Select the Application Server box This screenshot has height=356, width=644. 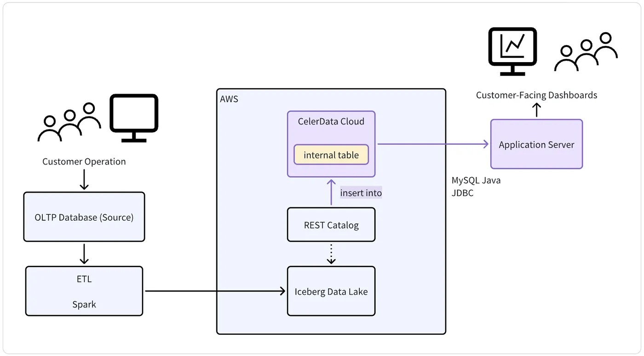click(536, 144)
